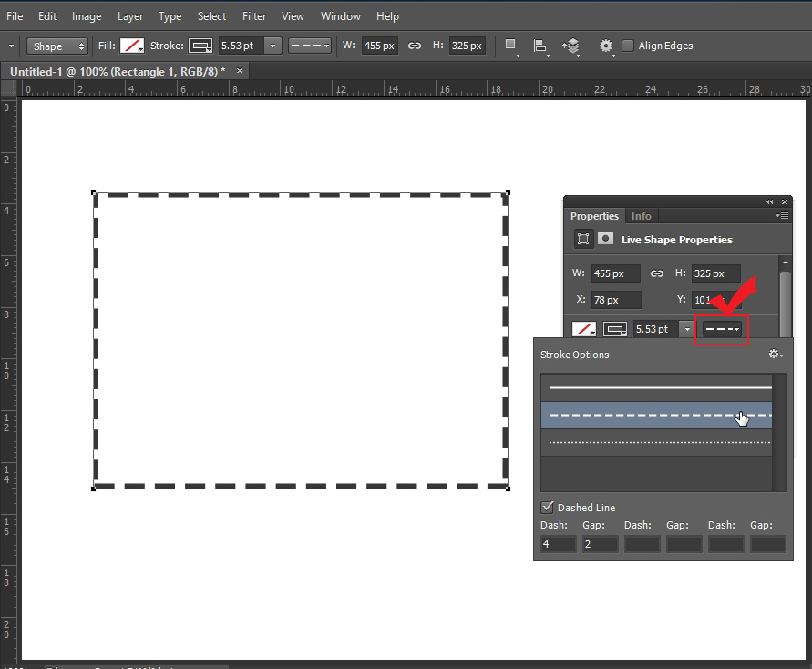This screenshot has width=812, height=669.
Task: Click the 5.53 pt field in Properties panel
Action: 655,329
